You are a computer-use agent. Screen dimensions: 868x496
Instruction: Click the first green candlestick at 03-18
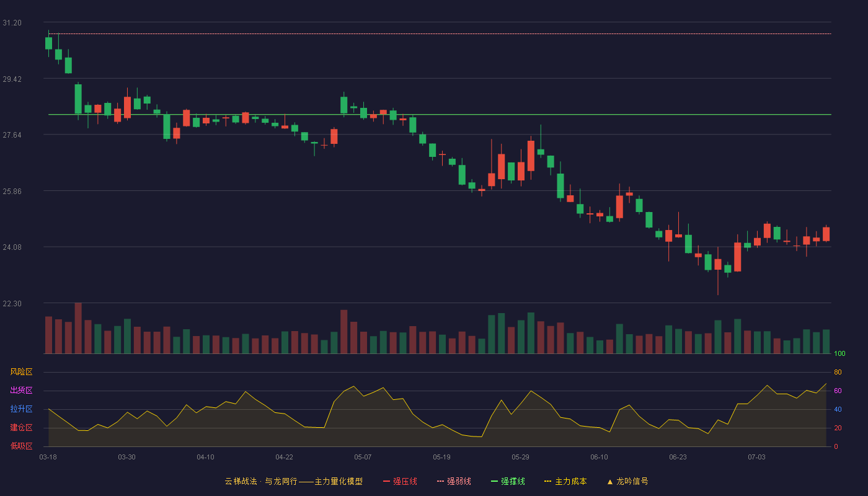48,43
